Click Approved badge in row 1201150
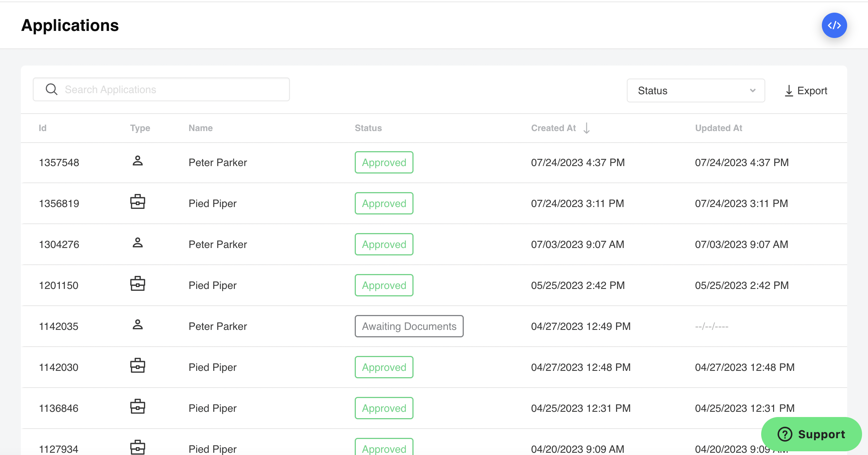Screen dimensions: 868x455 pyautogui.click(x=384, y=285)
